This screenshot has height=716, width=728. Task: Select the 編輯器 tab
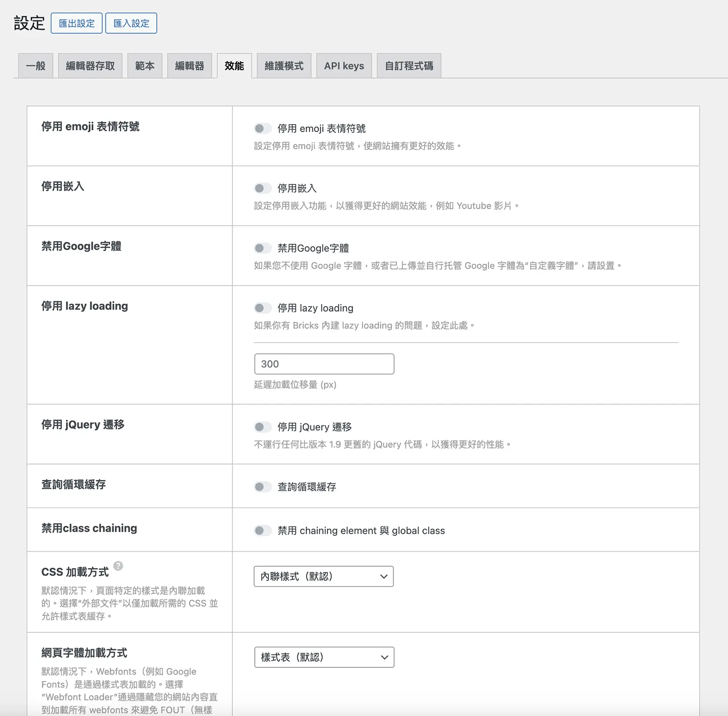(190, 66)
